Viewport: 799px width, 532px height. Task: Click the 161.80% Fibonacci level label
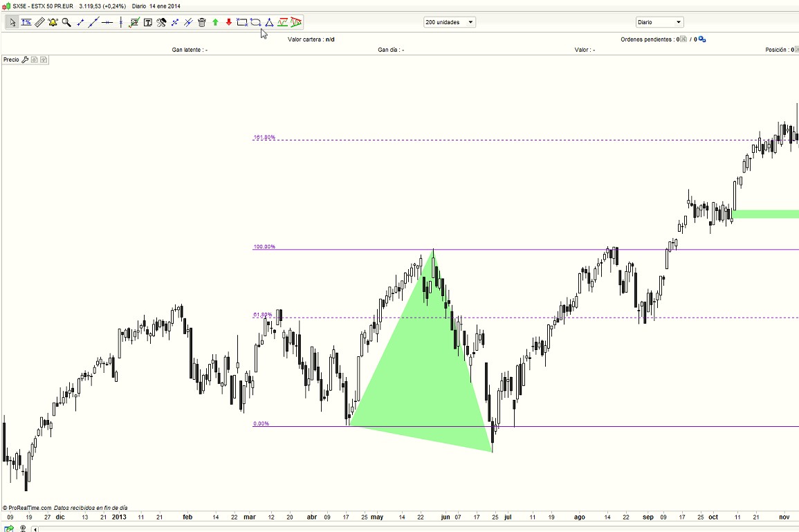[264, 137]
